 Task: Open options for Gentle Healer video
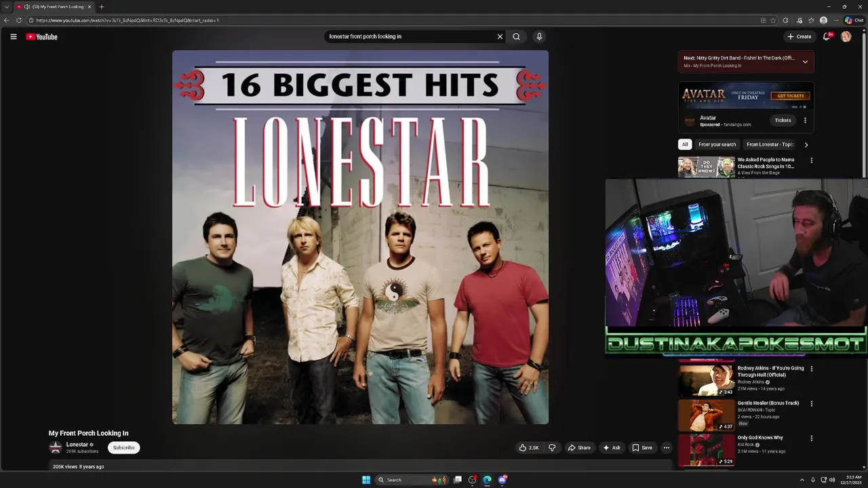point(811,403)
